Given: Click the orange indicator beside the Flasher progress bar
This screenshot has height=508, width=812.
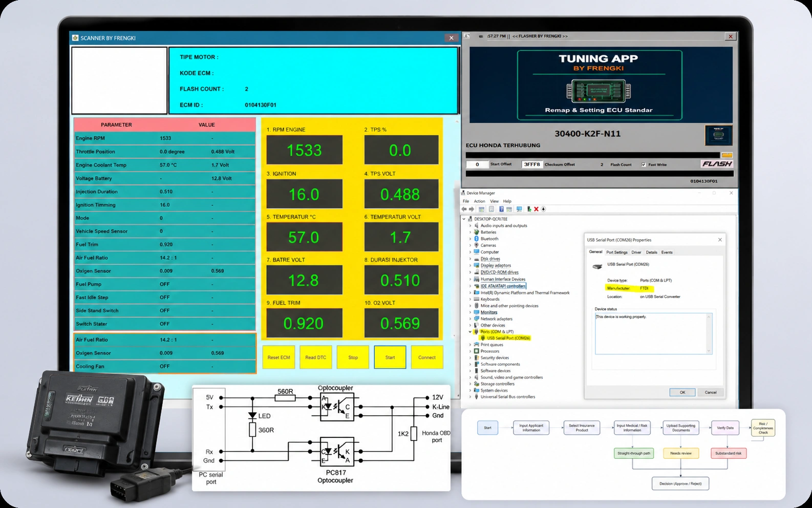Looking at the screenshot, I should (727, 155).
